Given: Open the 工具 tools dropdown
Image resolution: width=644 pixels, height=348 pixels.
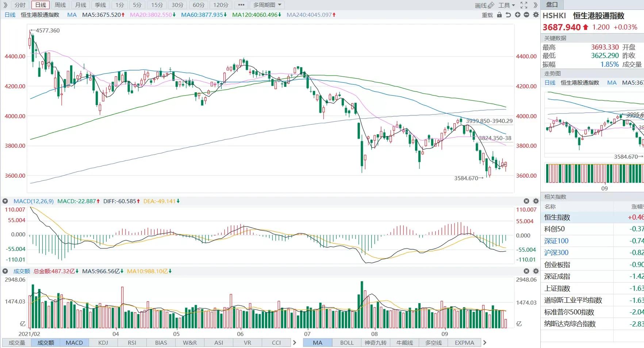Looking at the screenshot, I should click(x=506, y=5).
